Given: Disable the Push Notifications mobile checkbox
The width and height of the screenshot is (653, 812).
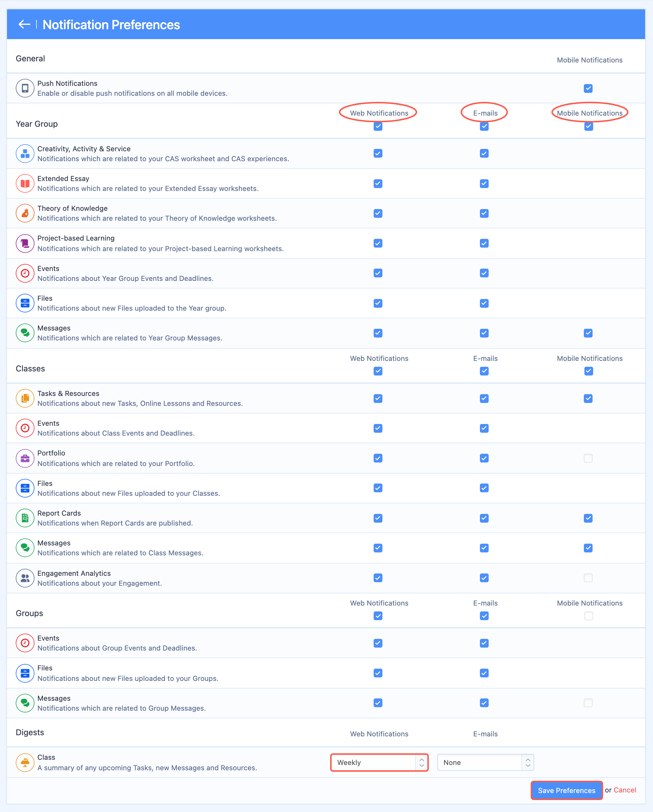Looking at the screenshot, I should coord(588,88).
